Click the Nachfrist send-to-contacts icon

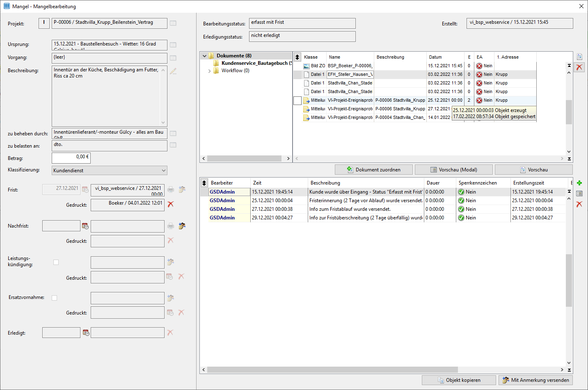(182, 226)
